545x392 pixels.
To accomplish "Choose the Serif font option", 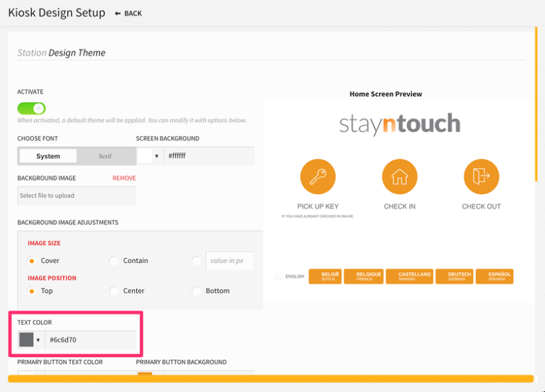I will click(x=105, y=156).
